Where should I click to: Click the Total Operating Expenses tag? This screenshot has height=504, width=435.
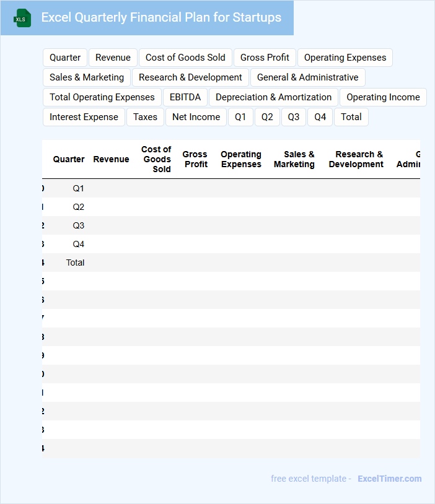tap(102, 97)
